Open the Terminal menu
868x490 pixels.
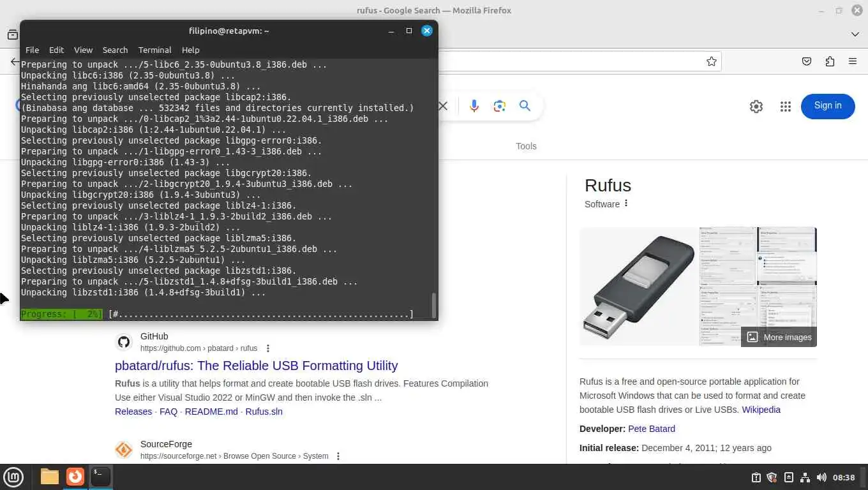154,50
